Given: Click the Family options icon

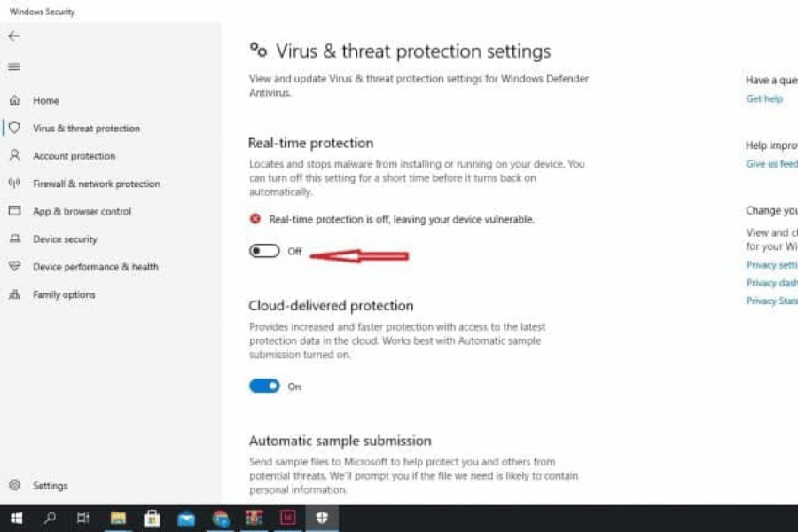Looking at the screenshot, I should click(x=14, y=294).
